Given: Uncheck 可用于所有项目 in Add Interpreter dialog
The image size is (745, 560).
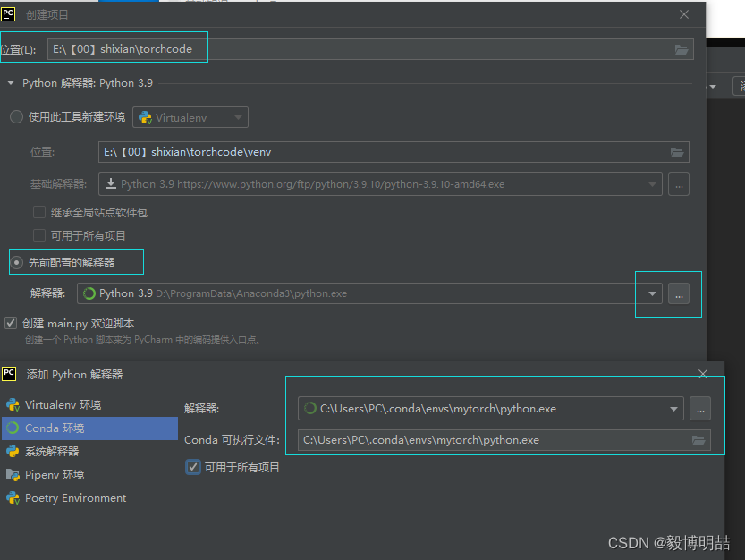Looking at the screenshot, I should point(193,467).
